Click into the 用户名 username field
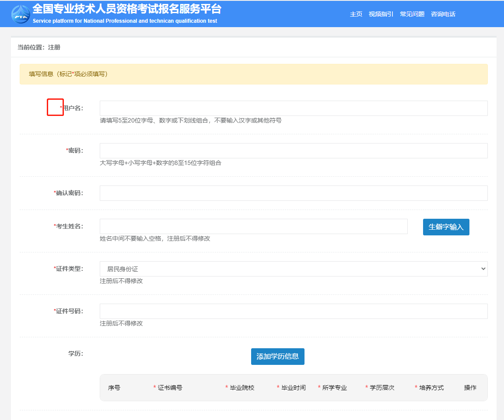This screenshot has height=420, width=504. (x=293, y=108)
